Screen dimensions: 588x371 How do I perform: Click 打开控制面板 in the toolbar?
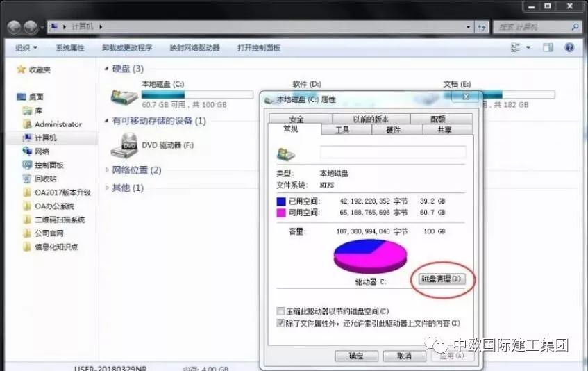pyautogui.click(x=259, y=48)
